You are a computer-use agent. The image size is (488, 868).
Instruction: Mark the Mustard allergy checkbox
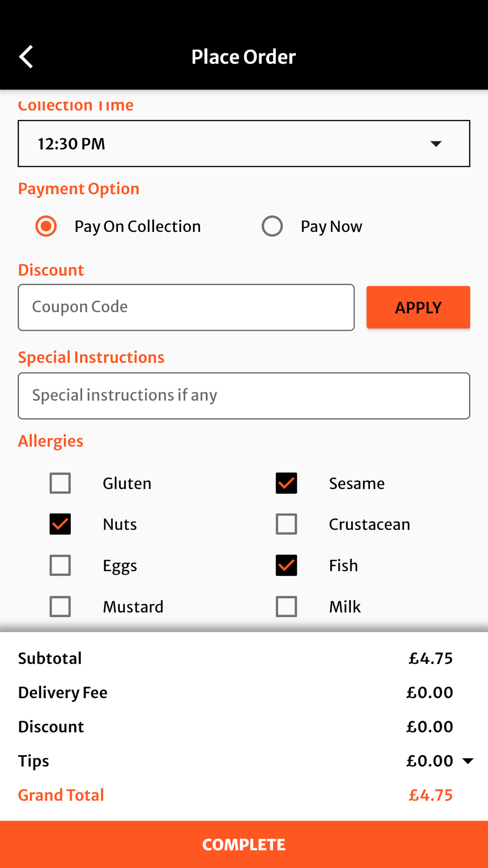pos(60,607)
